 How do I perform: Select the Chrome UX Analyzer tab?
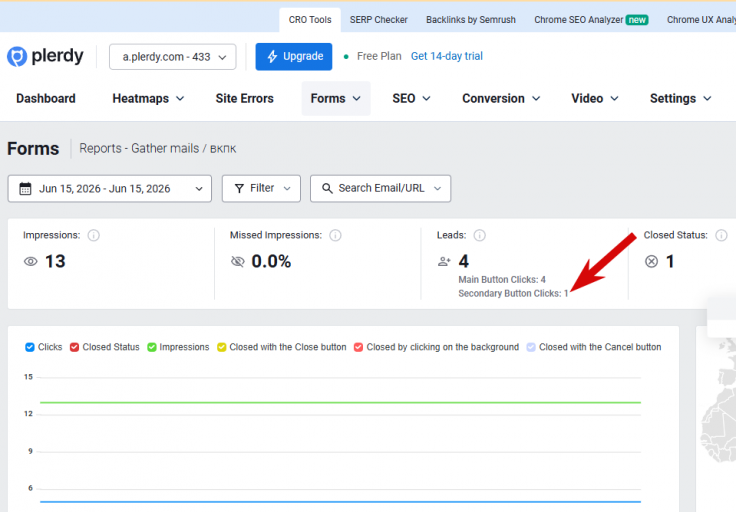(701, 20)
